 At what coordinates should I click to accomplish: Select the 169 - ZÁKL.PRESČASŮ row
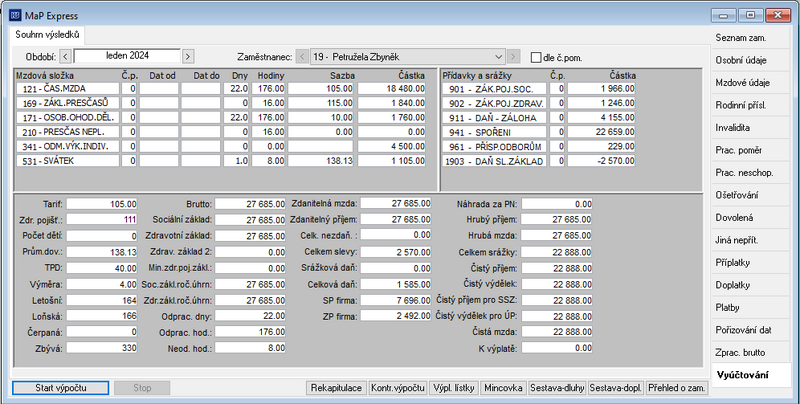[221, 103]
